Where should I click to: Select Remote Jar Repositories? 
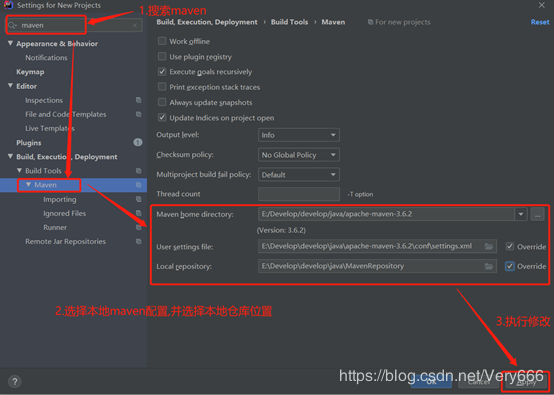pyautogui.click(x=65, y=242)
